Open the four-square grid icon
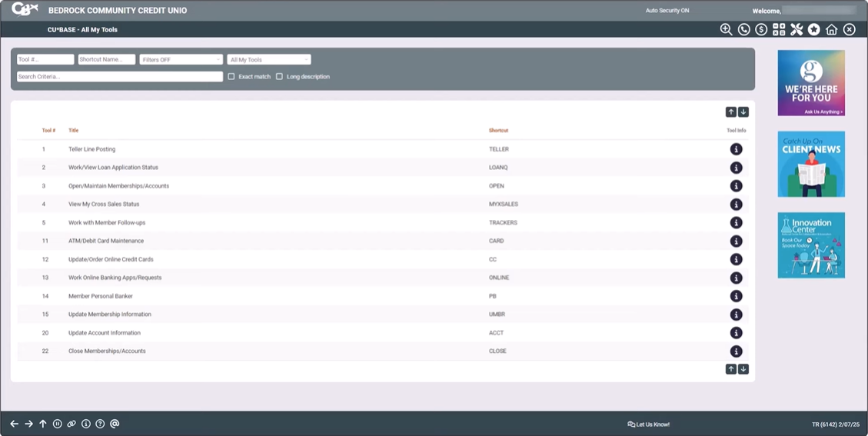The image size is (868, 436). tap(779, 29)
